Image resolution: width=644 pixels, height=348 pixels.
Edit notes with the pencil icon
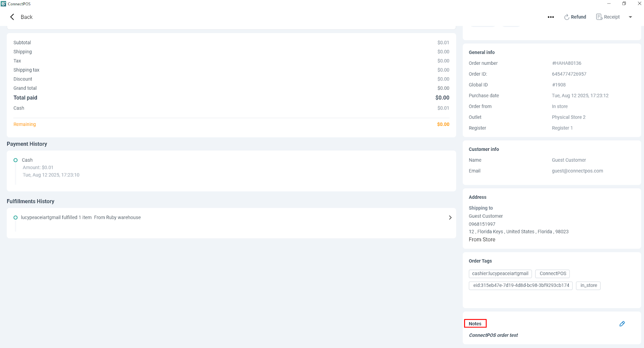coord(622,324)
